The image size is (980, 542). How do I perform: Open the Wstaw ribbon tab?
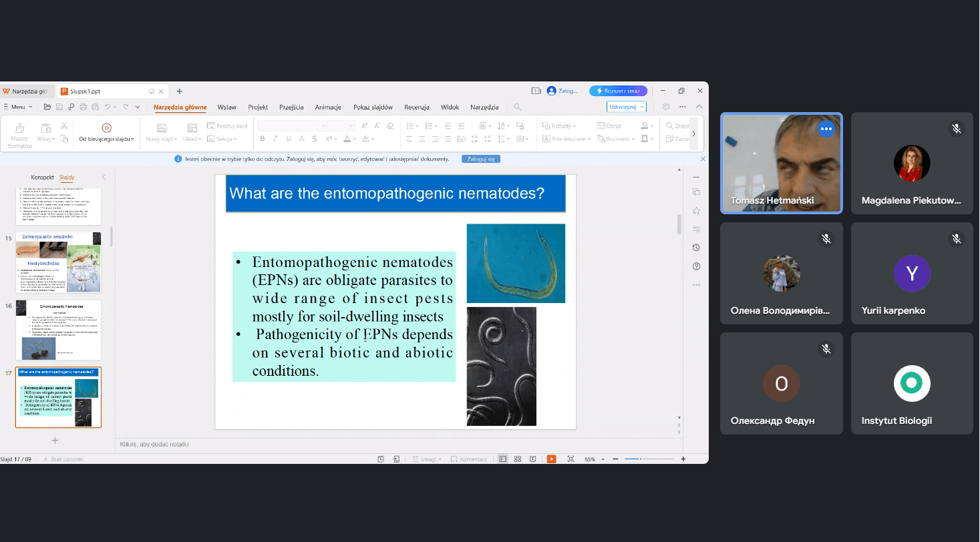pyautogui.click(x=226, y=107)
